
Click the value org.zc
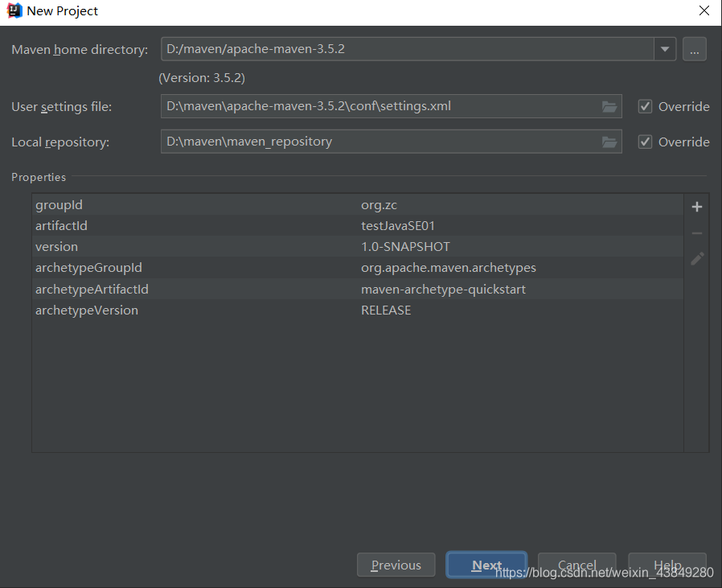pyautogui.click(x=379, y=205)
